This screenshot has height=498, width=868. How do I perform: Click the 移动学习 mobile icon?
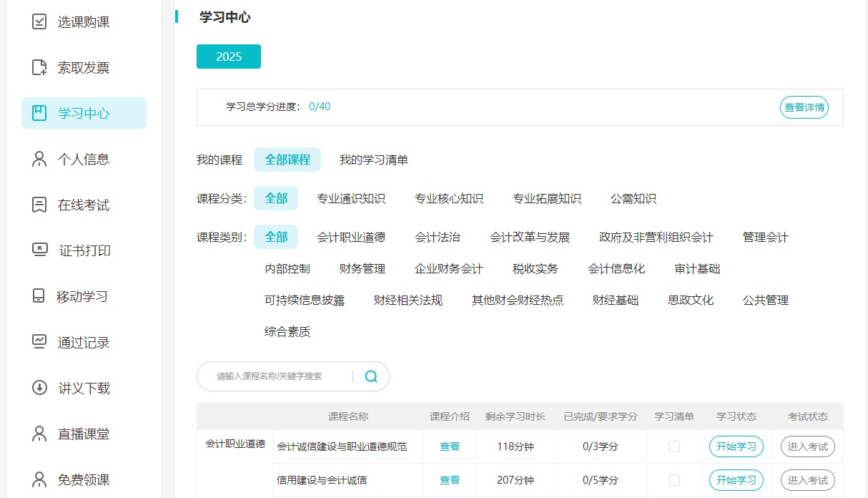click(x=39, y=296)
